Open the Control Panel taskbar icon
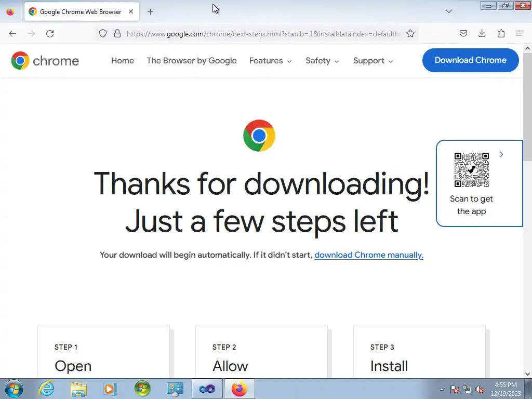 (x=175, y=389)
